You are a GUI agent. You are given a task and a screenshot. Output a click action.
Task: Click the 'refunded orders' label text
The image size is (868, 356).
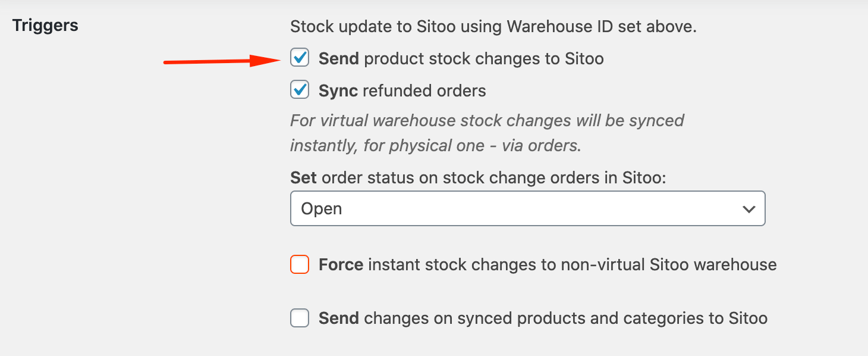[x=424, y=91]
